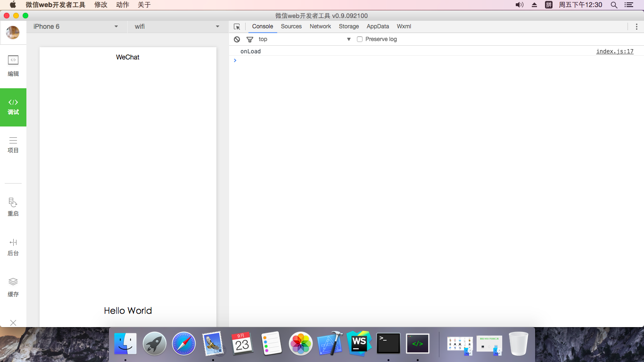Select the 调试 (Debug) sidebar button
Image resolution: width=644 pixels, height=362 pixels.
point(13,107)
